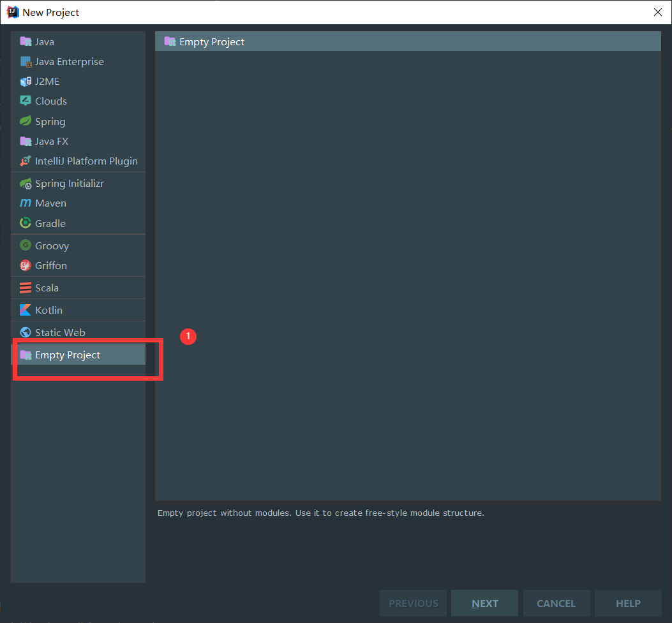Click the Groovy G icon
The image size is (672, 623).
[x=26, y=246]
